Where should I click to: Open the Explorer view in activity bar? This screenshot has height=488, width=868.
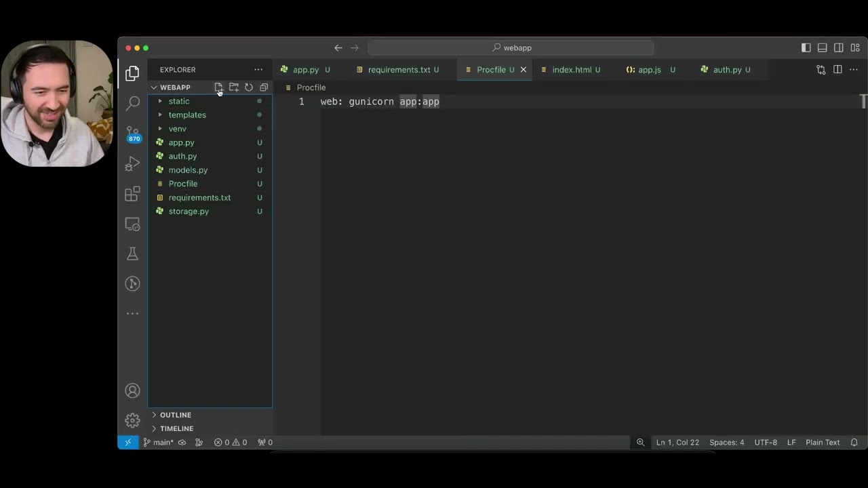click(x=132, y=73)
